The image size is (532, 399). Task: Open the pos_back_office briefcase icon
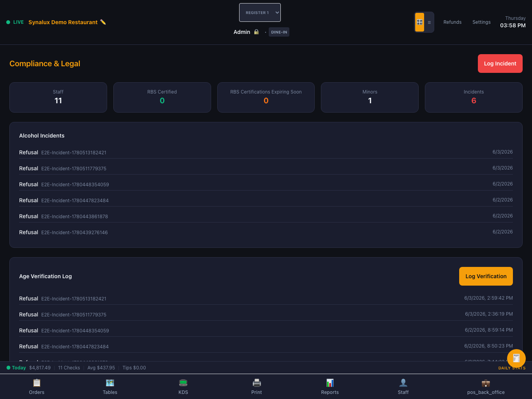(x=486, y=383)
